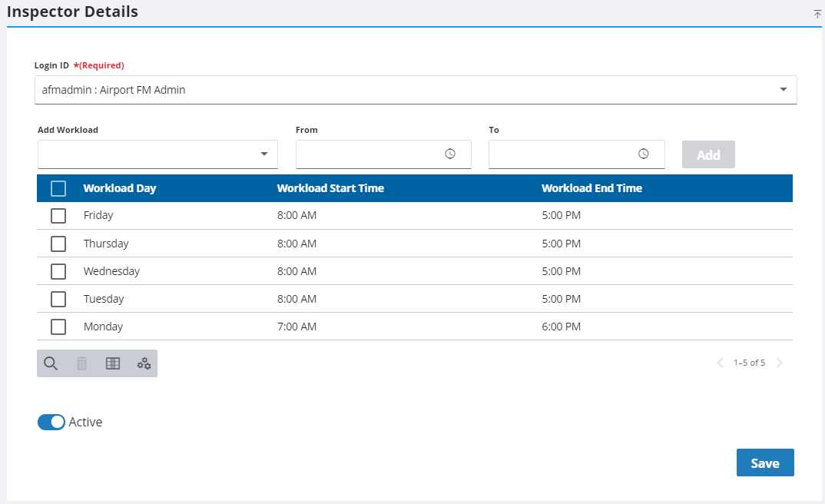Screen dimensions: 825x504
Task: Open the Login ID dropdown
Action: [x=784, y=90]
